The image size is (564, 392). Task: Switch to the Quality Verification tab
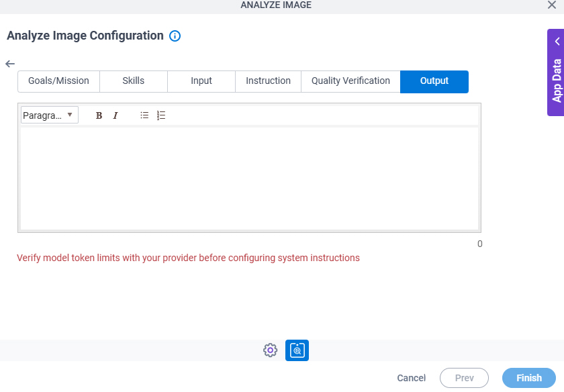click(x=350, y=81)
